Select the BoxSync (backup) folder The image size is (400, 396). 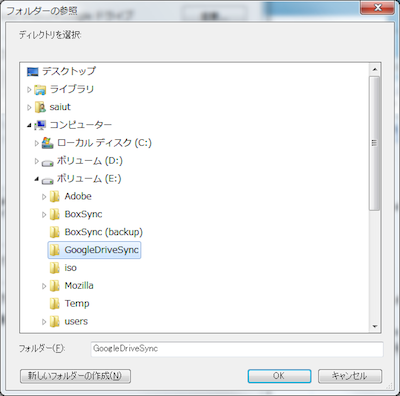pyautogui.click(x=96, y=232)
